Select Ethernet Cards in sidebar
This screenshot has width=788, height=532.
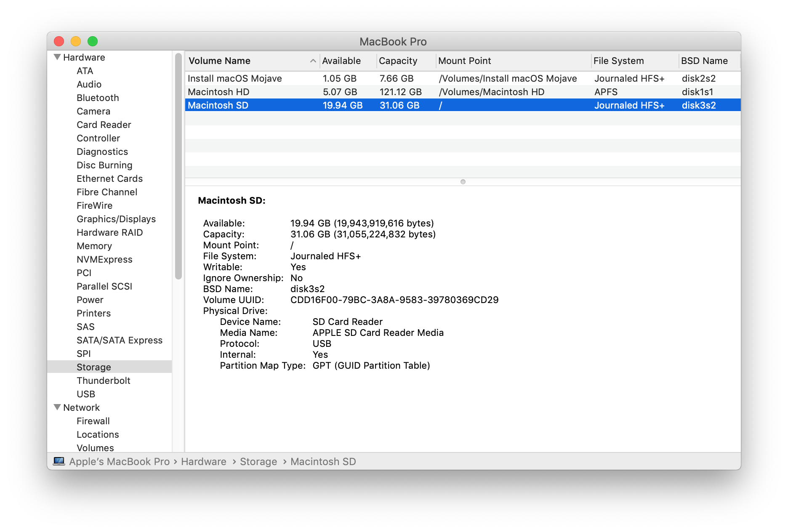point(109,178)
